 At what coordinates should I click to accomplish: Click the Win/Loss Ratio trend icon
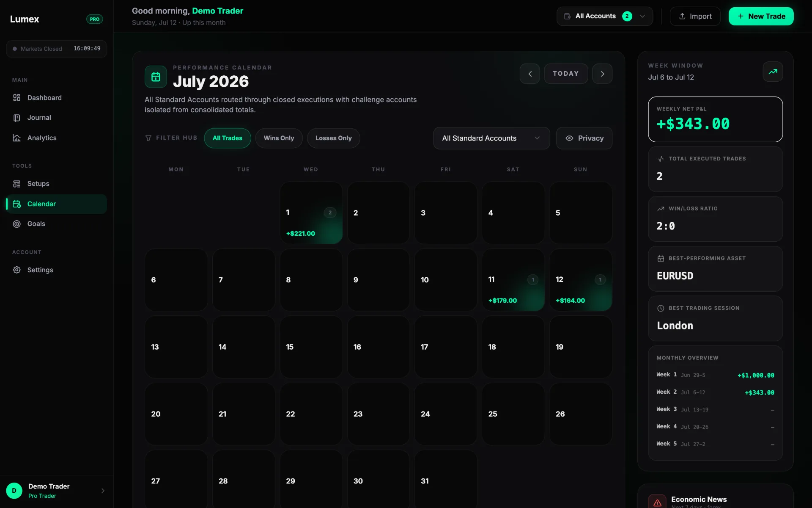click(661, 209)
